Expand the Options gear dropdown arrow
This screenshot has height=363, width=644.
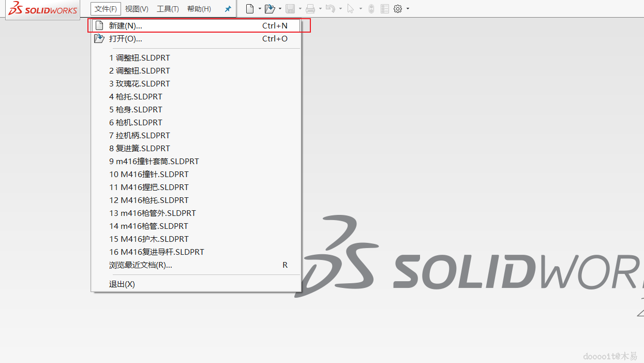click(x=408, y=9)
